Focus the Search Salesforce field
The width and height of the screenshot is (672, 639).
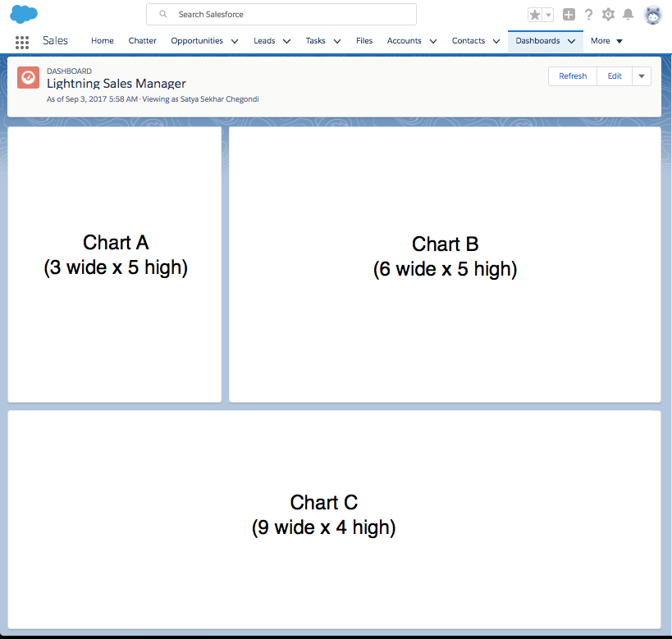[281, 15]
